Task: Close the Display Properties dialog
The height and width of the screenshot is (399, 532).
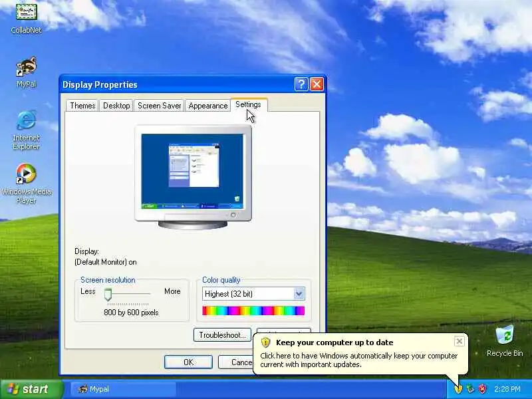Action: coord(317,84)
